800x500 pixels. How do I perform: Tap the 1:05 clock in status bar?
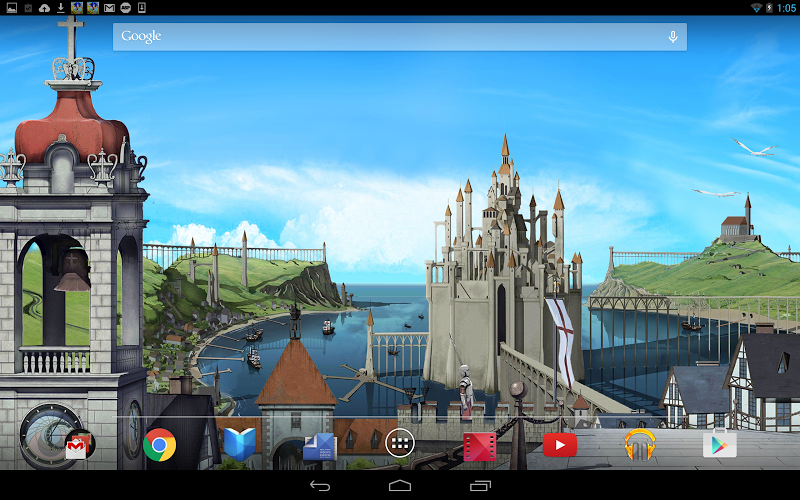786,8
